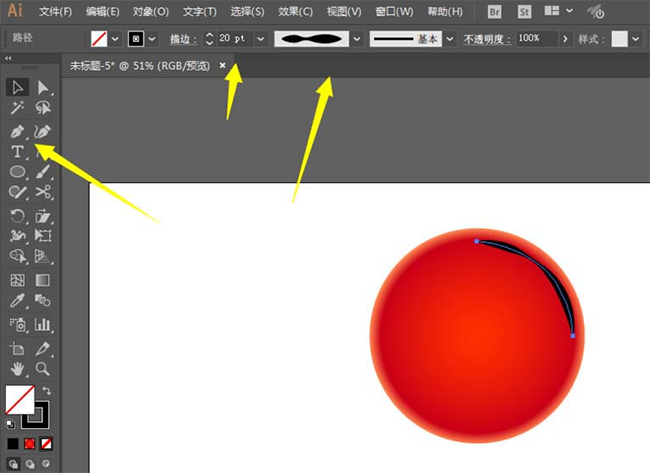650x473 pixels.
Task: Select the Hand tool
Action: coord(17,369)
